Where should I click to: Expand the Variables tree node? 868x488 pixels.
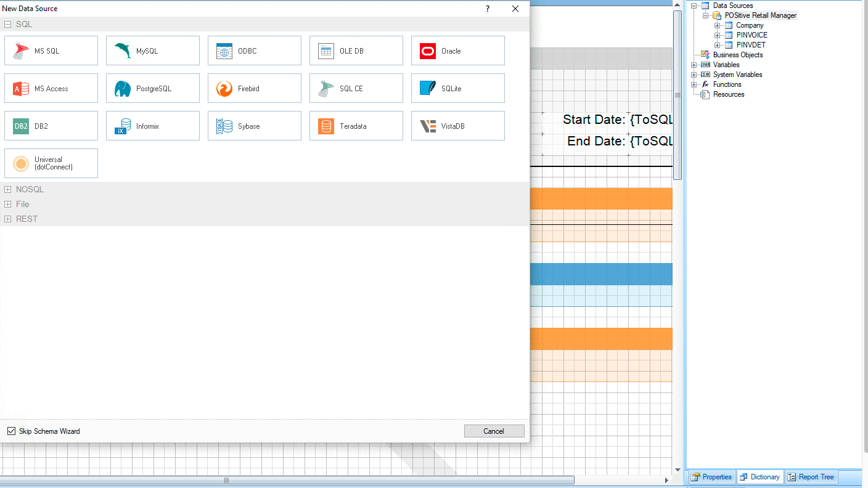coord(694,65)
